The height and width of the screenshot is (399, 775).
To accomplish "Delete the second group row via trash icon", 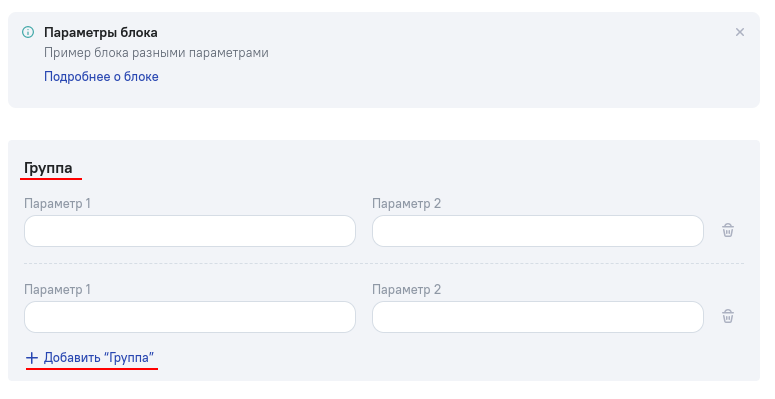I will [728, 316].
